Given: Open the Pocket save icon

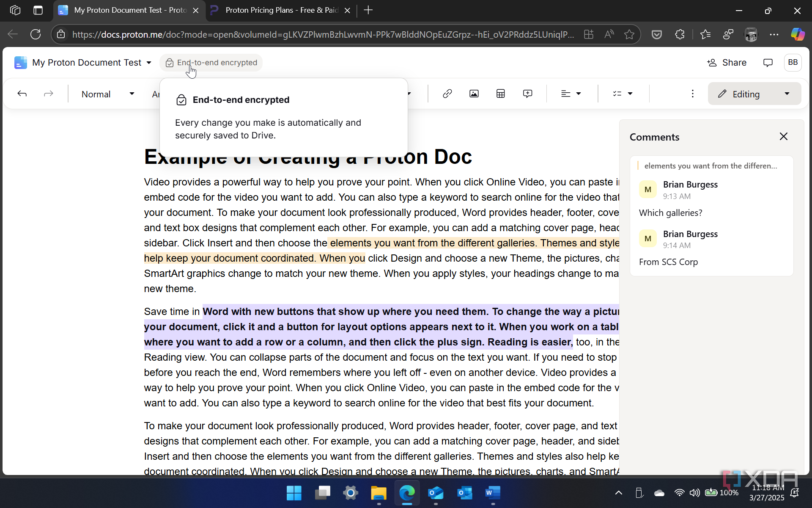Looking at the screenshot, I should [x=656, y=34].
